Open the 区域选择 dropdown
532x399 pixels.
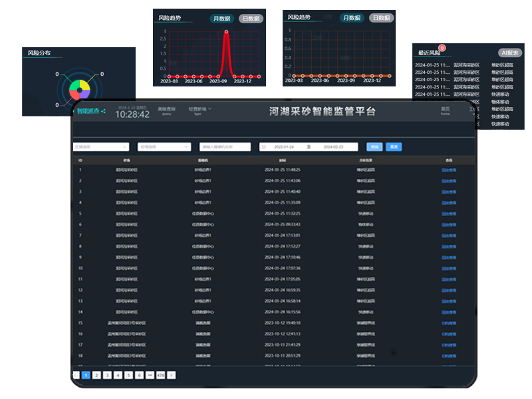coord(100,147)
